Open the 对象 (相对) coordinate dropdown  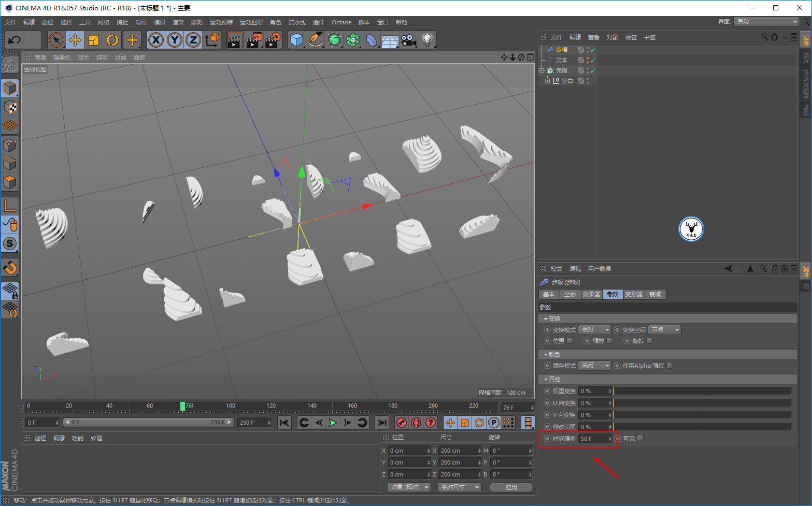409,487
